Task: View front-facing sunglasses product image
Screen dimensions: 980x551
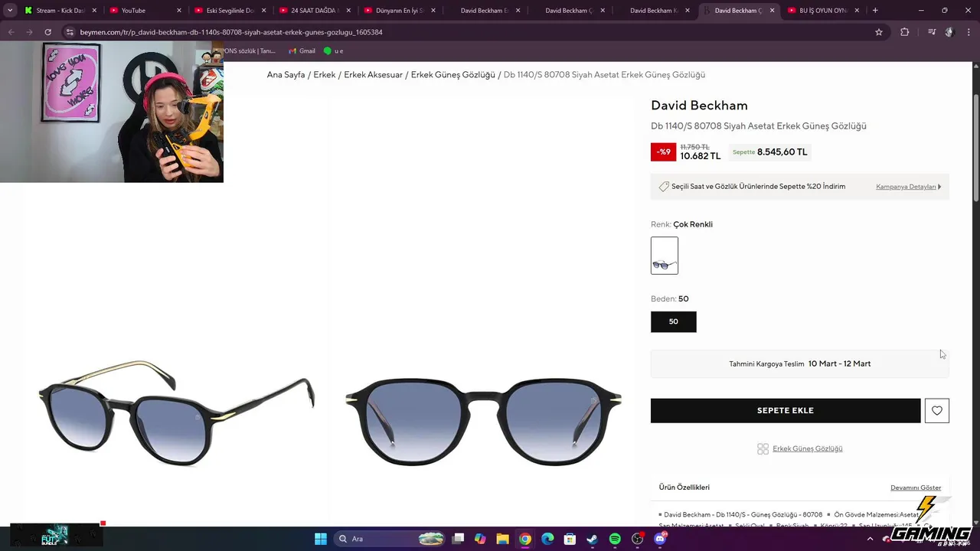Action: click(x=483, y=420)
